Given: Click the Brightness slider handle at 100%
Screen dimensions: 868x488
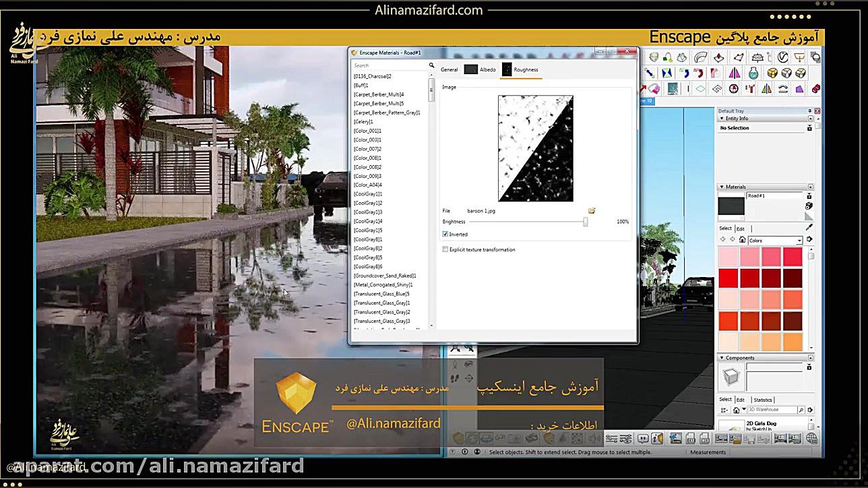Looking at the screenshot, I should pos(585,222).
